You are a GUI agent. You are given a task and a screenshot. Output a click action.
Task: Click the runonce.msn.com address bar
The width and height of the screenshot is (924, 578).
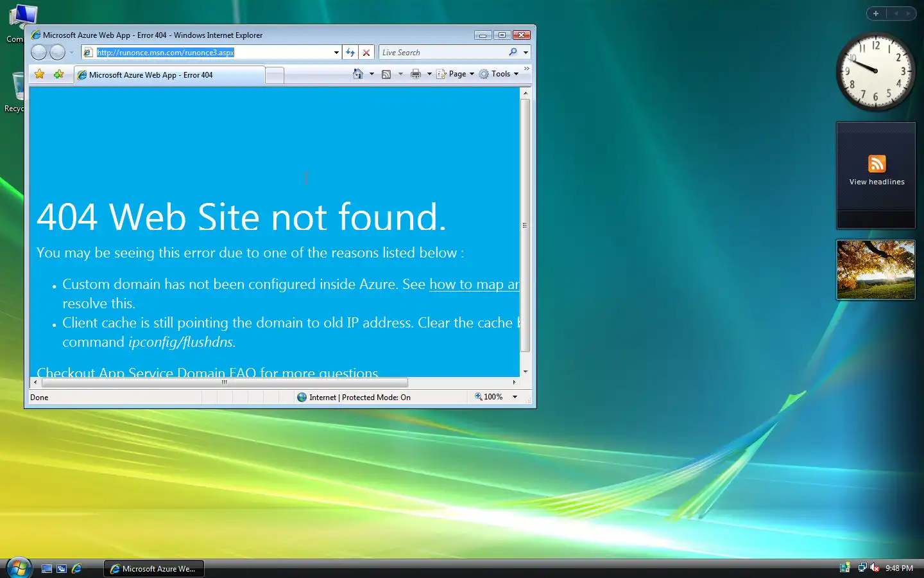click(212, 53)
